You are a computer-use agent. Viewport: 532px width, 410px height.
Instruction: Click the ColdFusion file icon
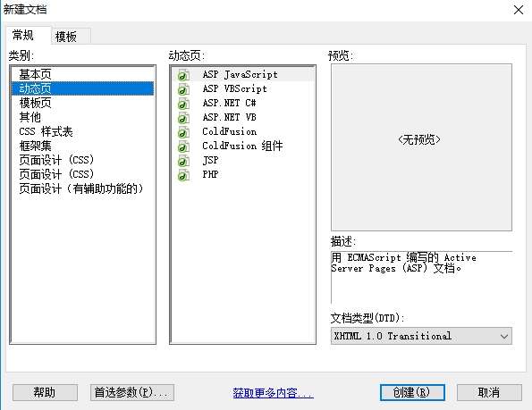pyautogui.click(x=183, y=132)
